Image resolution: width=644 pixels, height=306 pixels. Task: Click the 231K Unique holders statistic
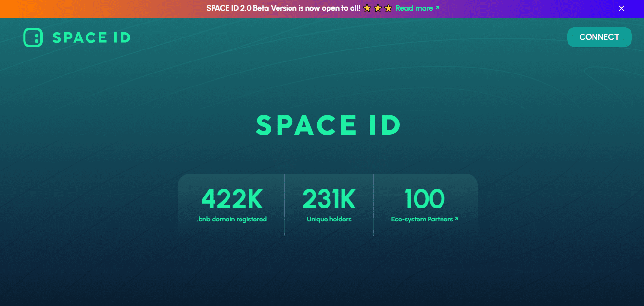coord(328,198)
